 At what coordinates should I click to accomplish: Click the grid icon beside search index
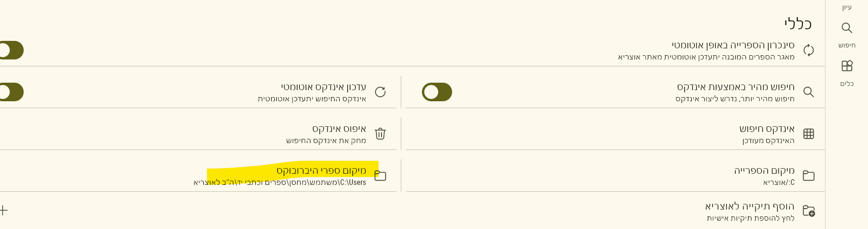coord(809,134)
